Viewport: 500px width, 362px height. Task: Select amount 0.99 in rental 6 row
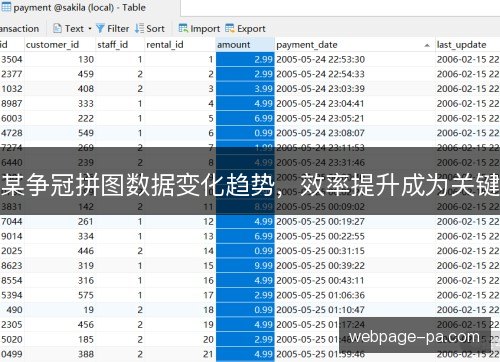(245, 133)
